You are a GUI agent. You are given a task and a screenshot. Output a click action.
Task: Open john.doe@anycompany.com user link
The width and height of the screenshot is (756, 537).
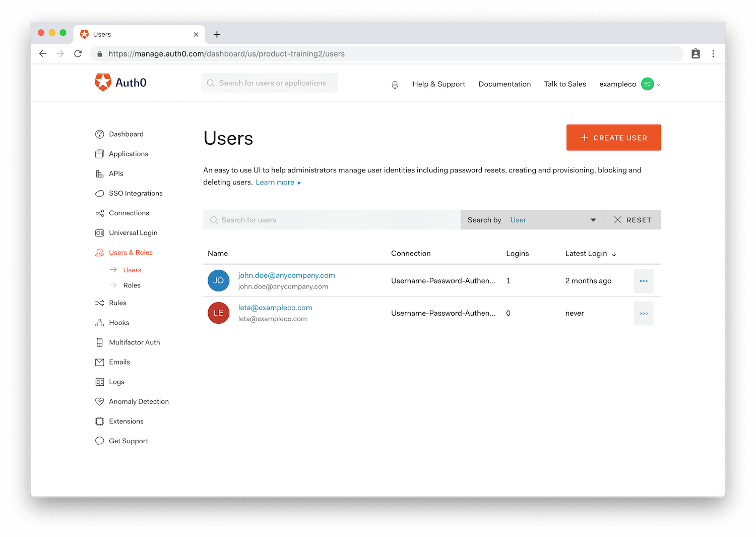(286, 275)
